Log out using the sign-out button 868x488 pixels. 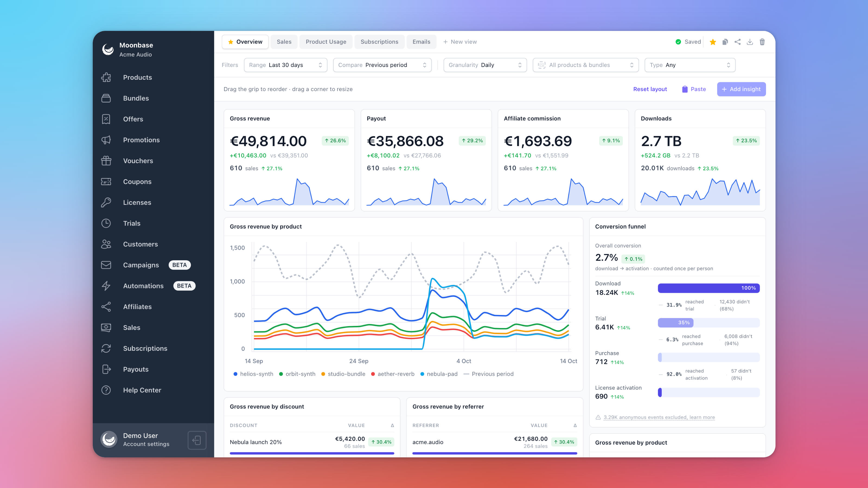pos(197,440)
